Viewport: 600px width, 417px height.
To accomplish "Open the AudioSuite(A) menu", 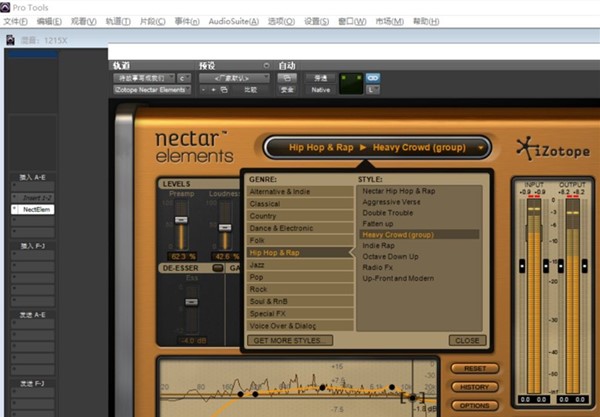I will pos(233,21).
